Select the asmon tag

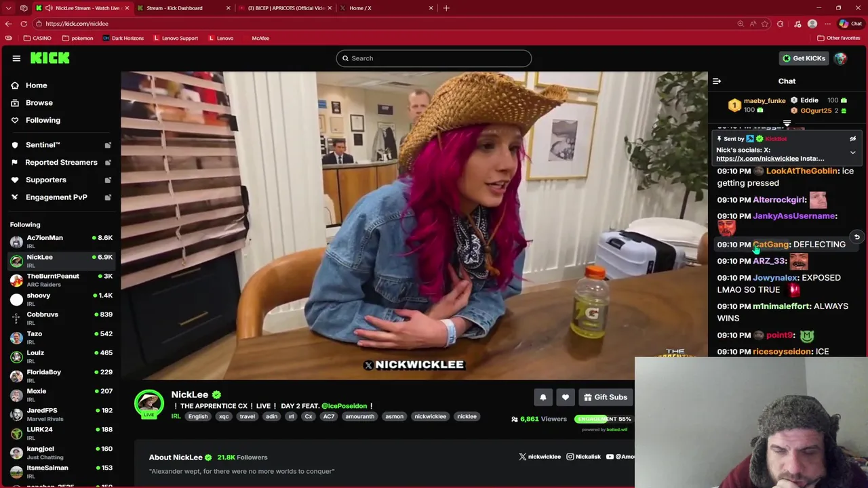[x=394, y=417]
